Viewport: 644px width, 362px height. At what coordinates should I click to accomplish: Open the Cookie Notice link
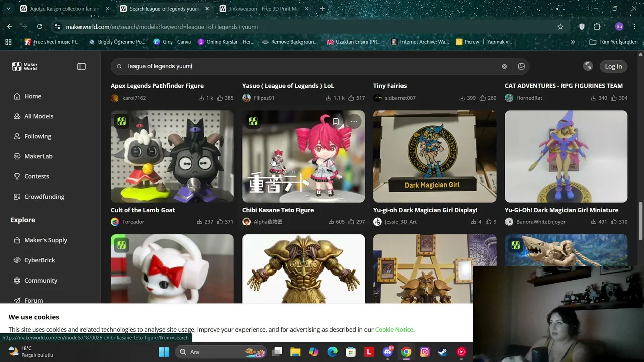[394, 330]
